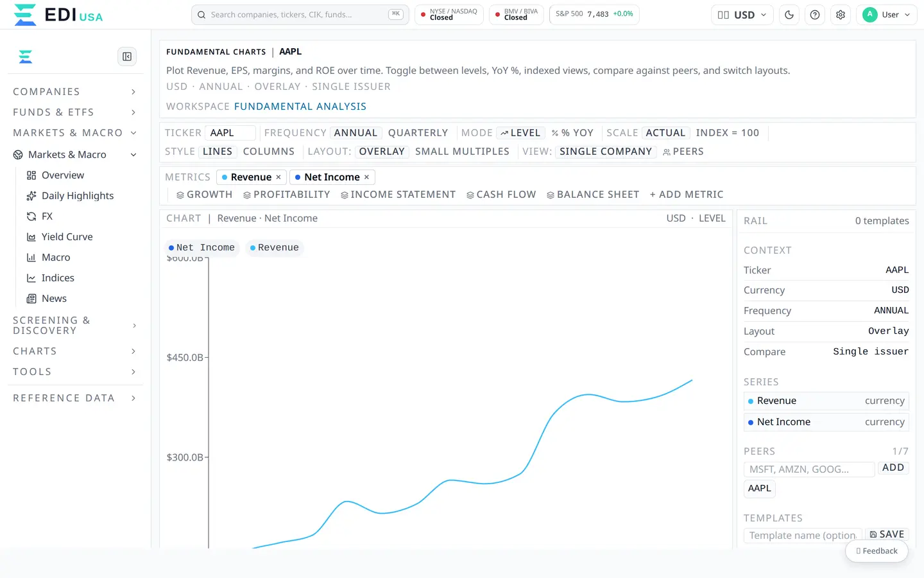924x578 pixels.
Task: Remove the Net Income metric chip
Action: pos(366,177)
